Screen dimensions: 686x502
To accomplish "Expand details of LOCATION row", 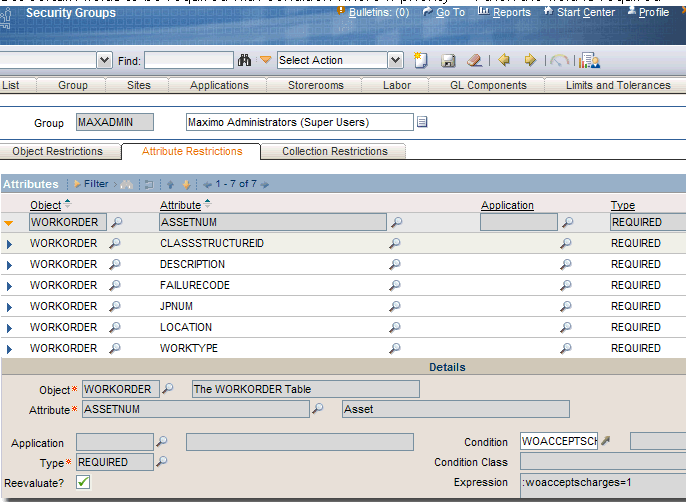I will click(9, 328).
